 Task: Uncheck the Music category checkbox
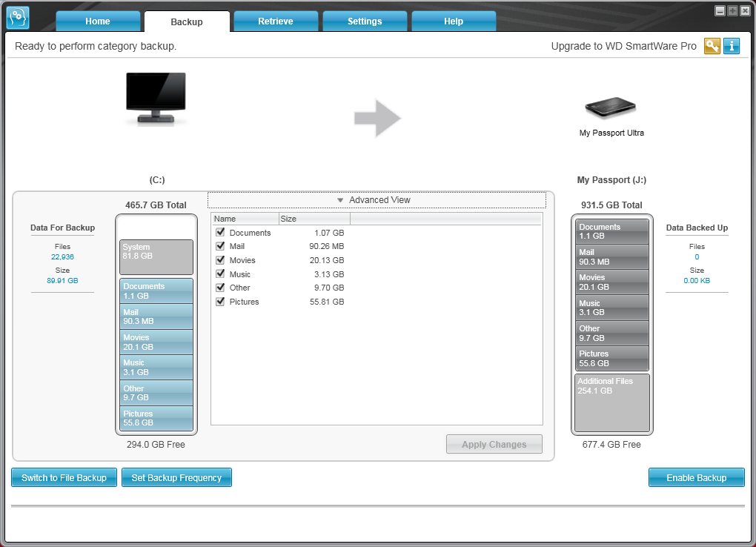[x=220, y=274]
